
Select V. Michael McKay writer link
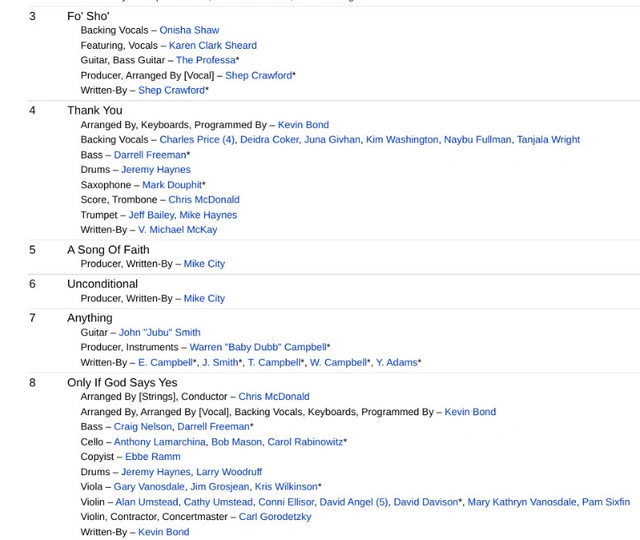coord(177,230)
